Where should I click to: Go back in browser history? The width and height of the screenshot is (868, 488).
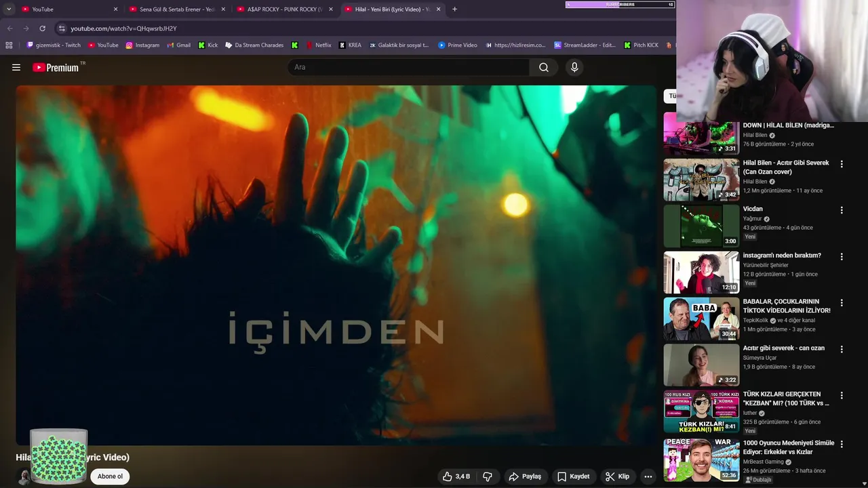tap(9, 28)
